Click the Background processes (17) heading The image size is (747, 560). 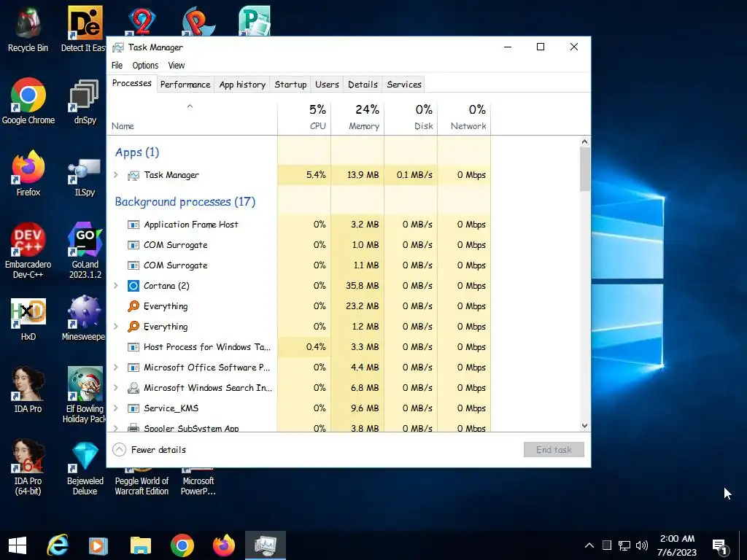pos(185,201)
